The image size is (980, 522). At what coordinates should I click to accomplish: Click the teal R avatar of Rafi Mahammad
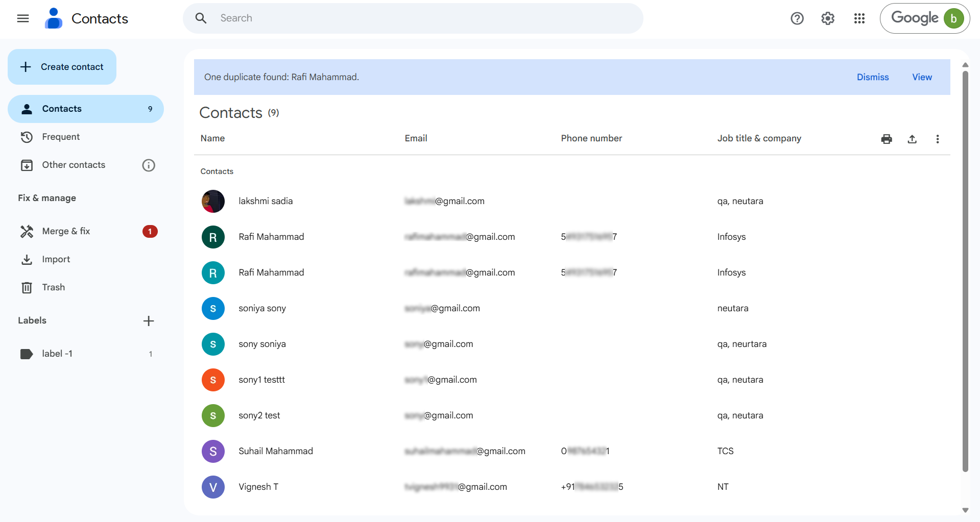[213, 272]
